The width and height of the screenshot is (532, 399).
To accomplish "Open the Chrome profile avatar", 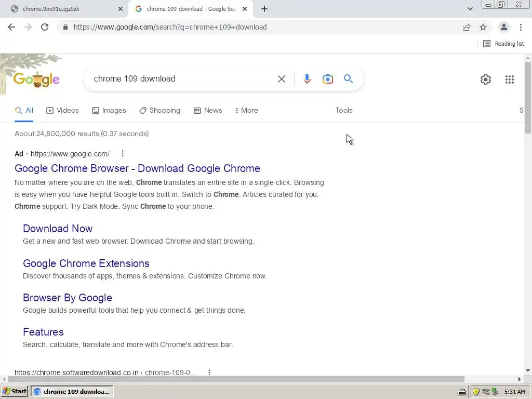I will pyautogui.click(x=504, y=27).
